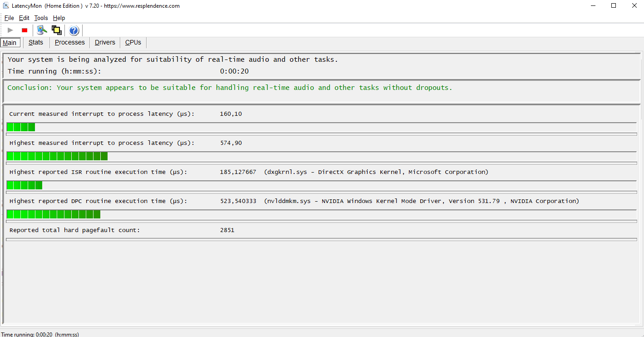
Task: Click the hard pagefault count bar
Action: (x=321, y=239)
